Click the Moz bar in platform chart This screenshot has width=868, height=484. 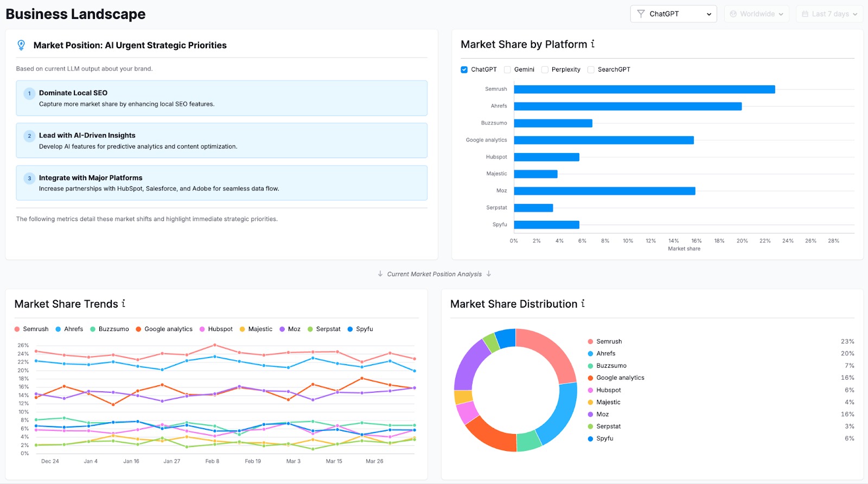pyautogui.click(x=605, y=191)
